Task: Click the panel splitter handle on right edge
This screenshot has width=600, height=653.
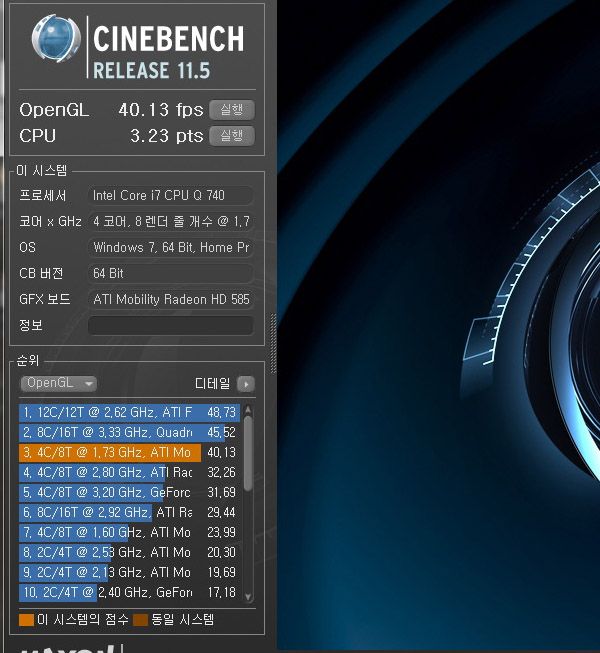Action: coord(274,343)
